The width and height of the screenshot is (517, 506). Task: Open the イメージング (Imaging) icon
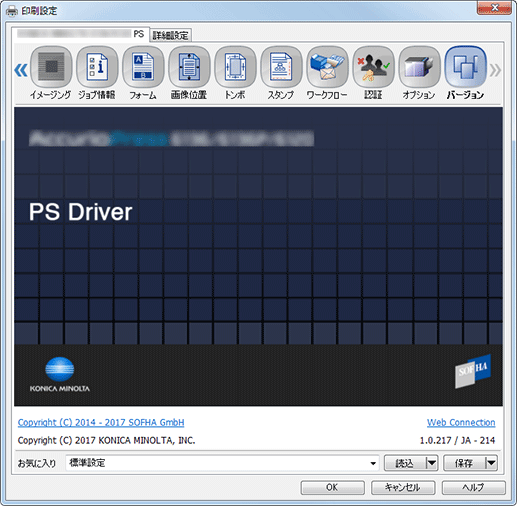tap(51, 67)
